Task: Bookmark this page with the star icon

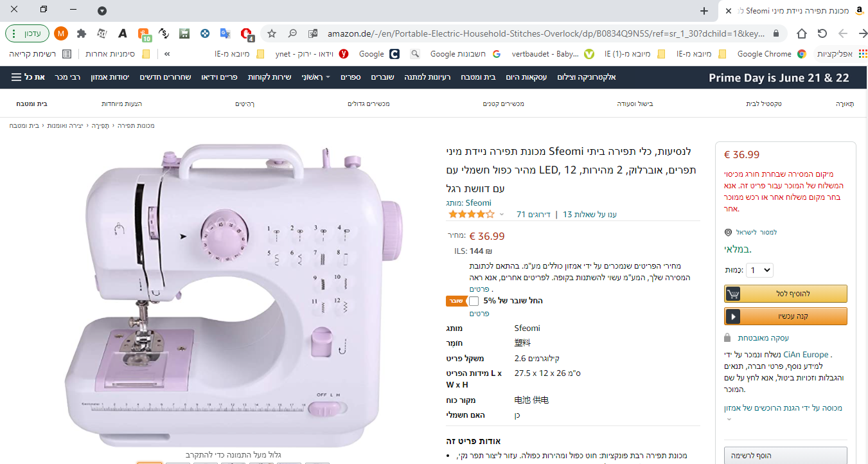Action: (271, 33)
